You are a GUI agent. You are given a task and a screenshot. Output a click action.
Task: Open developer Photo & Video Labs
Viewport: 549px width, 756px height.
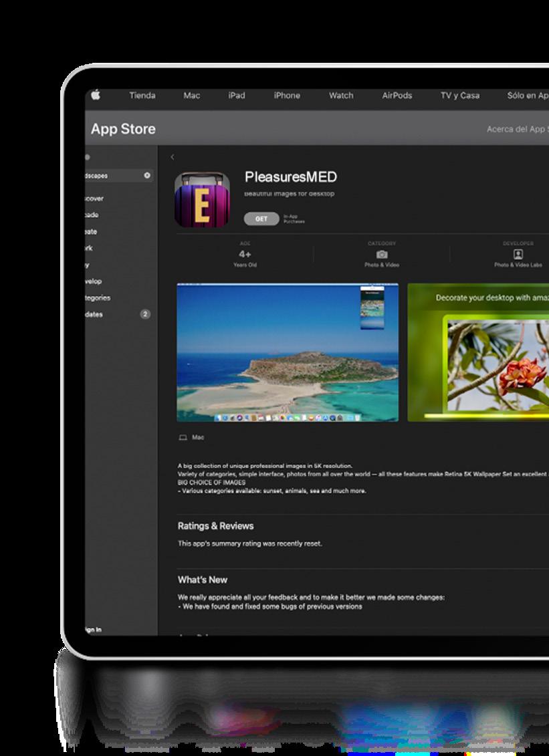point(518,265)
